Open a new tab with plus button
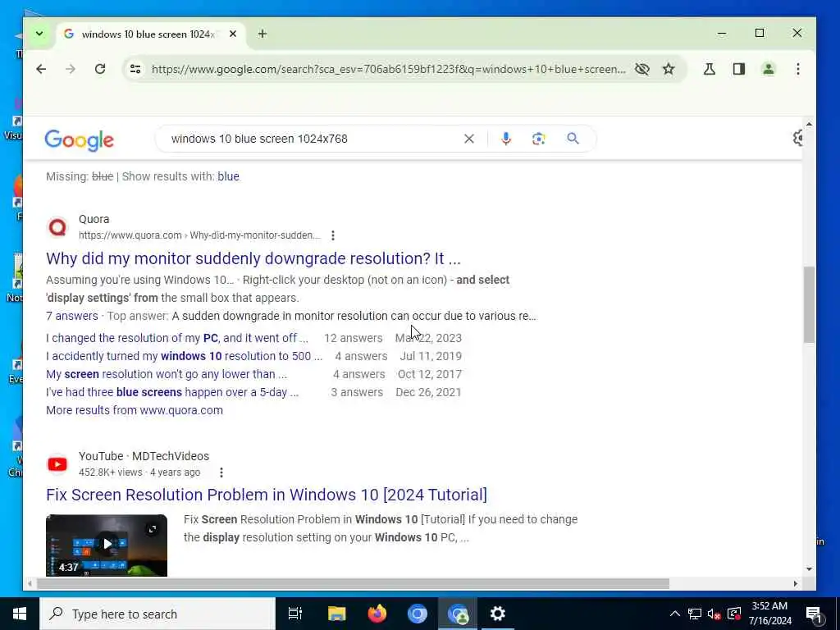This screenshot has height=630, width=840. click(262, 34)
